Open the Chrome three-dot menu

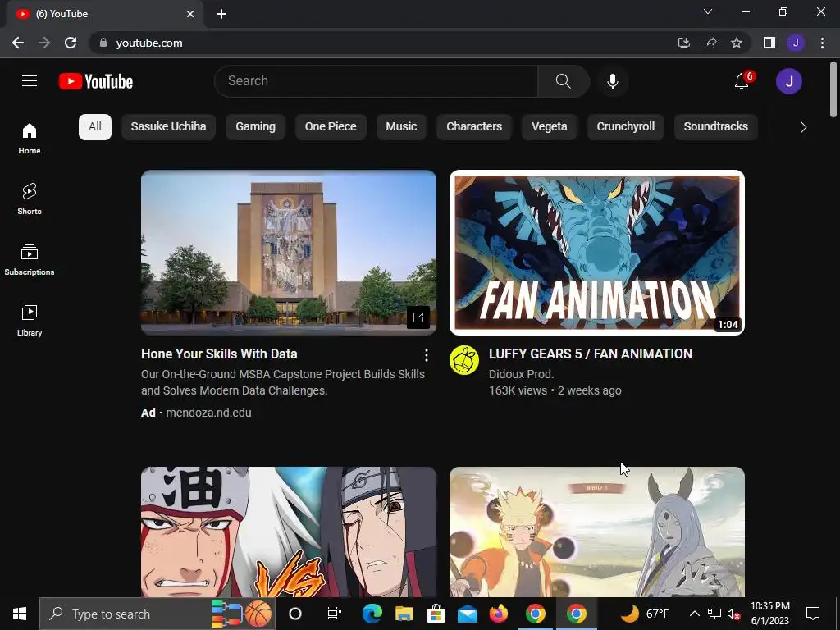click(x=822, y=43)
